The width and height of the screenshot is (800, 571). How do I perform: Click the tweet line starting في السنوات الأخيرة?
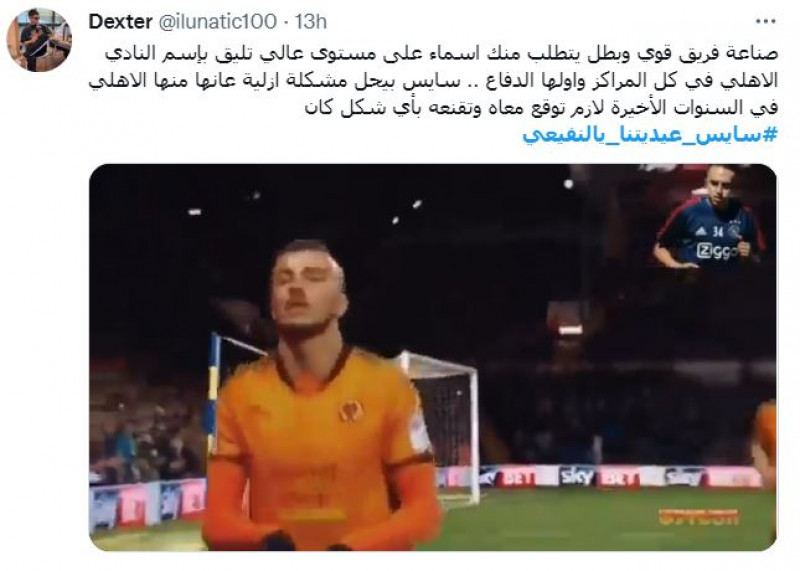tap(541, 109)
